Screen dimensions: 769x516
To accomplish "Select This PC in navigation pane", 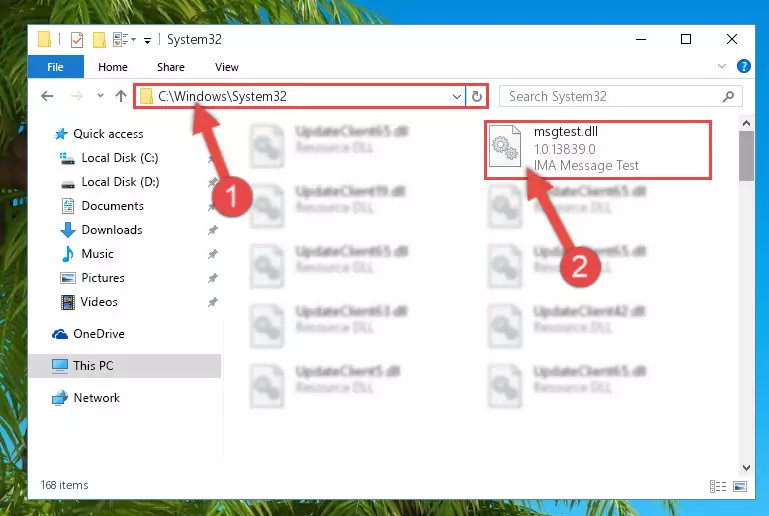I will [125, 366].
